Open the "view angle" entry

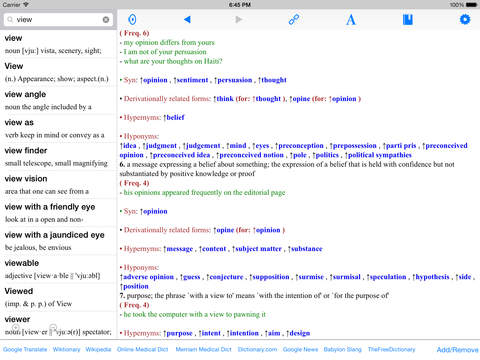tap(58, 100)
